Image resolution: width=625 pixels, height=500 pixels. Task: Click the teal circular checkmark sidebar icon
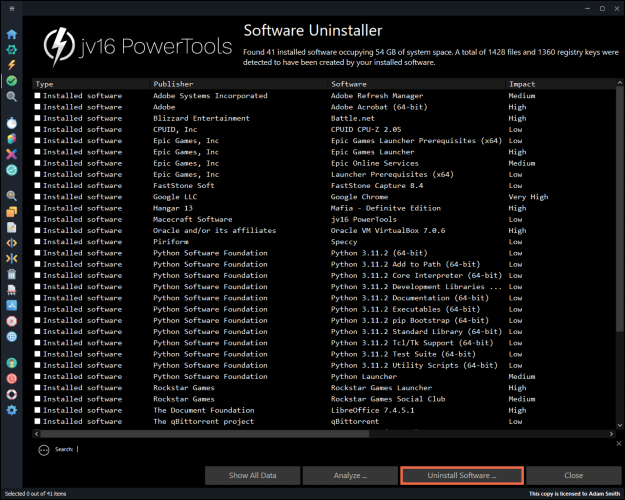12,170
